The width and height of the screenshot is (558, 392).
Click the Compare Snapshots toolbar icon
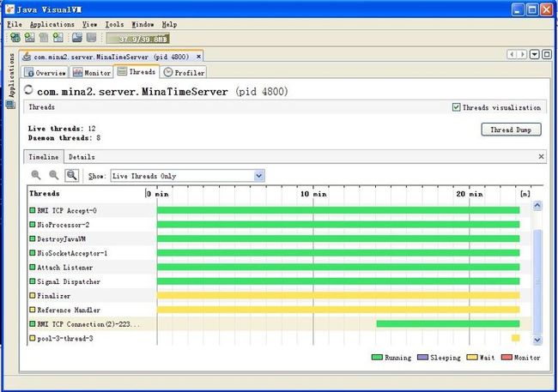tap(92, 38)
